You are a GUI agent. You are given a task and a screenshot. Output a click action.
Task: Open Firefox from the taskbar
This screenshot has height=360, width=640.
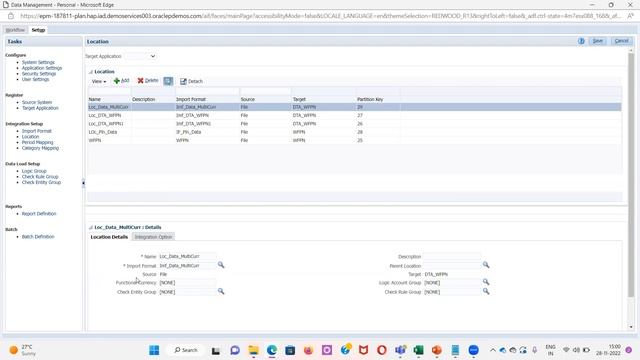(x=308, y=350)
